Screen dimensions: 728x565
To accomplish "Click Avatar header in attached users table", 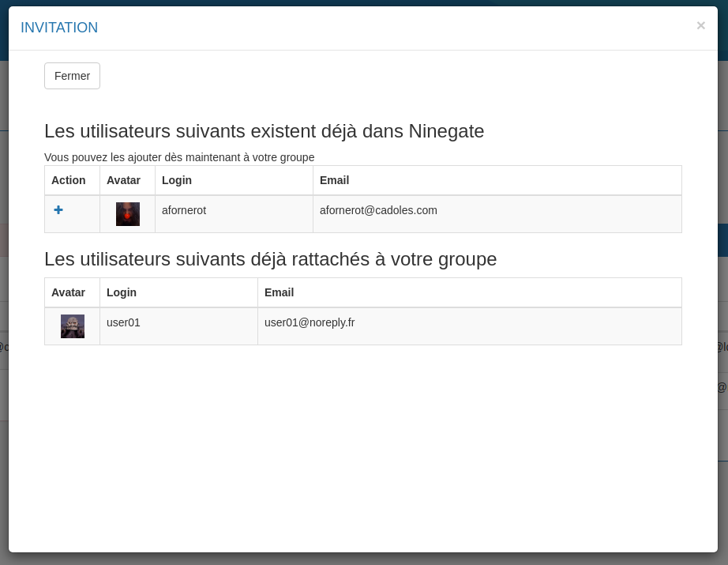I will pyautogui.click(x=68, y=292).
